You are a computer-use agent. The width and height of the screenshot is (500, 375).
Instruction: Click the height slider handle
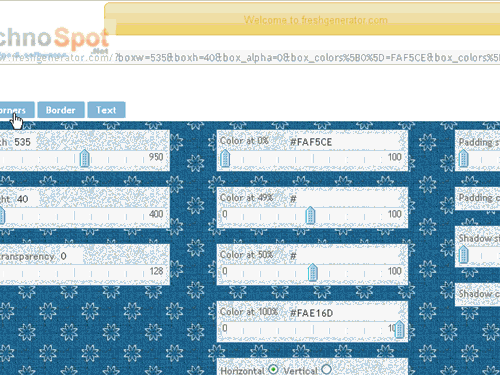coord(2,215)
